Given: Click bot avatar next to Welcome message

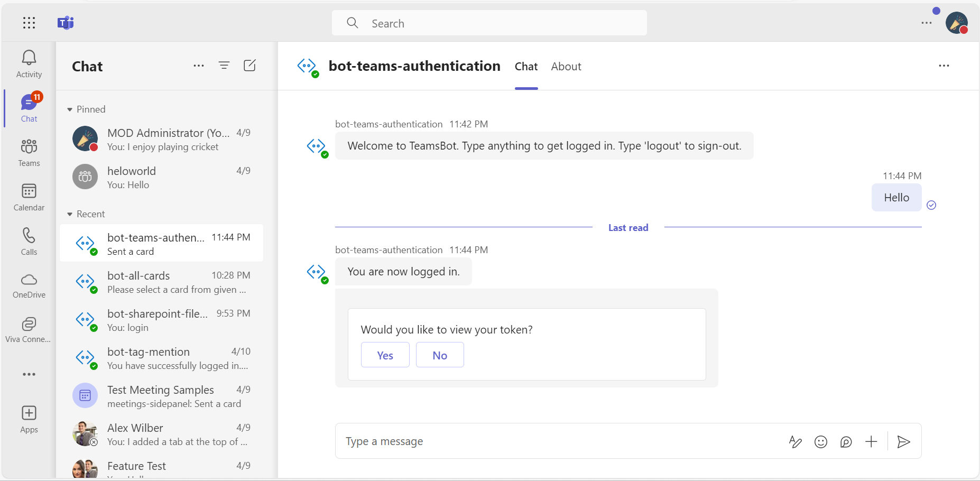Looking at the screenshot, I should pos(317,147).
